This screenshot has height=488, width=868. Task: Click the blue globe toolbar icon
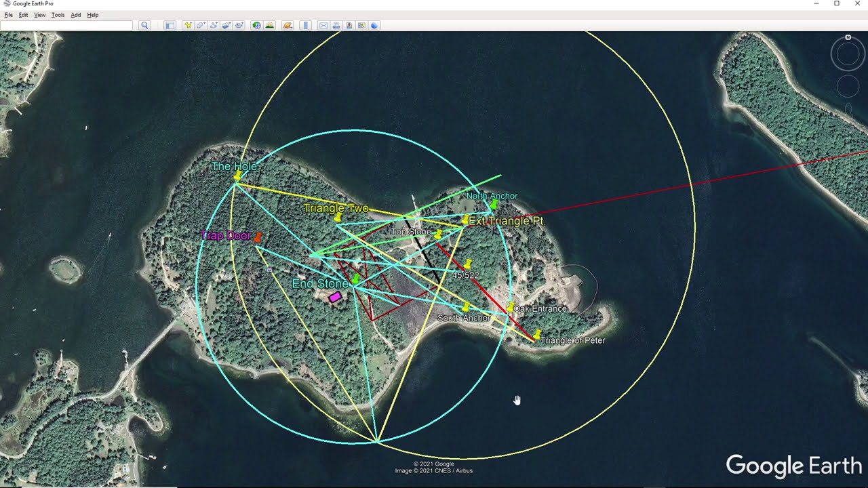374,25
